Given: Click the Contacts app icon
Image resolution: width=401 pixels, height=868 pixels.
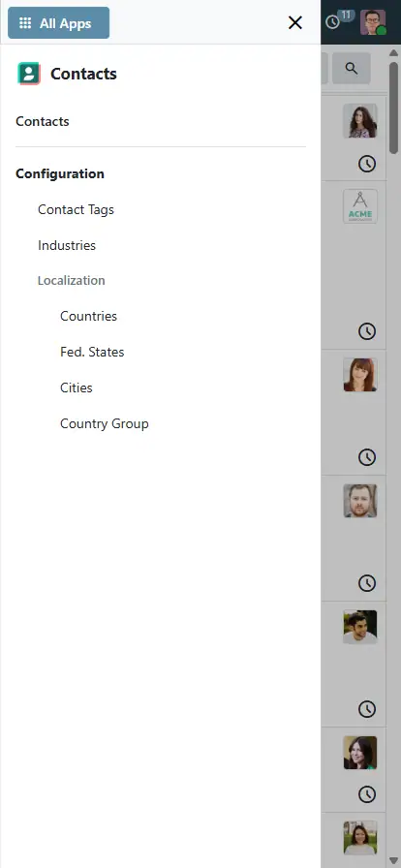Looking at the screenshot, I should (29, 74).
